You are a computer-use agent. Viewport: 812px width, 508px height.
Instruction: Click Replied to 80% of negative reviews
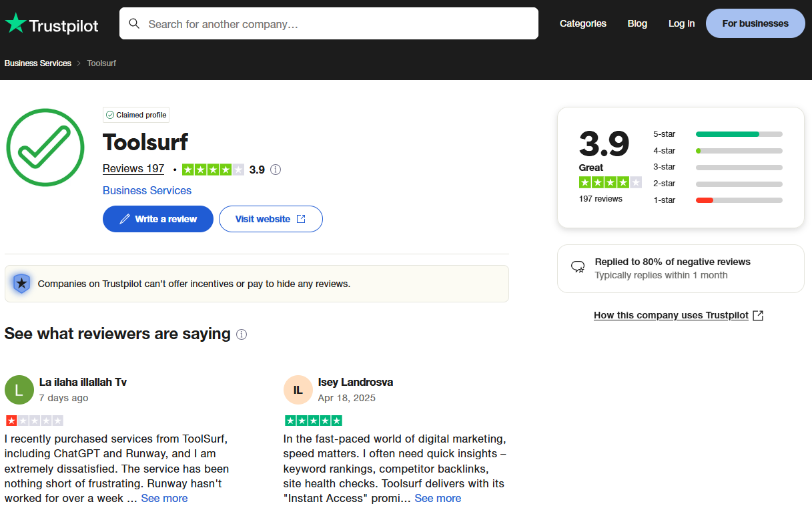click(673, 262)
